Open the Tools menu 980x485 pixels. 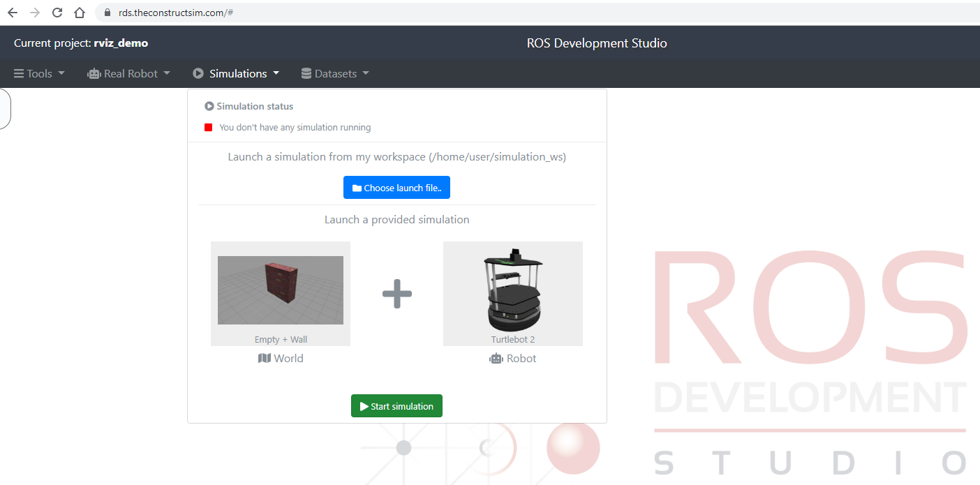[40, 73]
